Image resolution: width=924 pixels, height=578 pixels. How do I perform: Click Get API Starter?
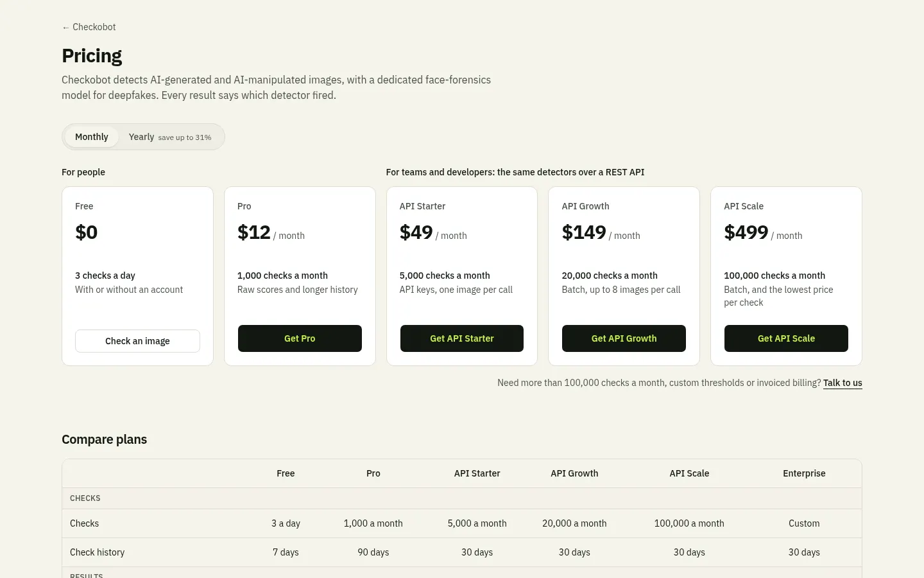coord(462,338)
